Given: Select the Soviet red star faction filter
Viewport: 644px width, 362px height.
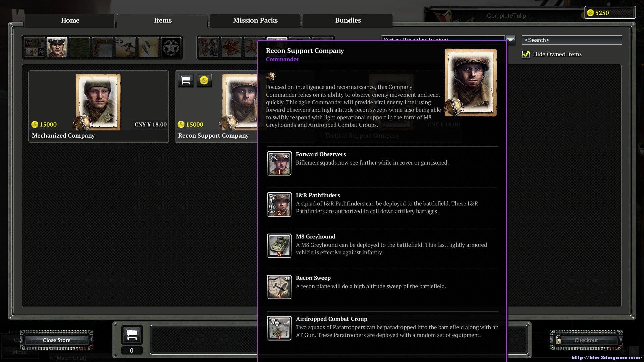Looking at the screenshot, I should click(x=231, y=47).
